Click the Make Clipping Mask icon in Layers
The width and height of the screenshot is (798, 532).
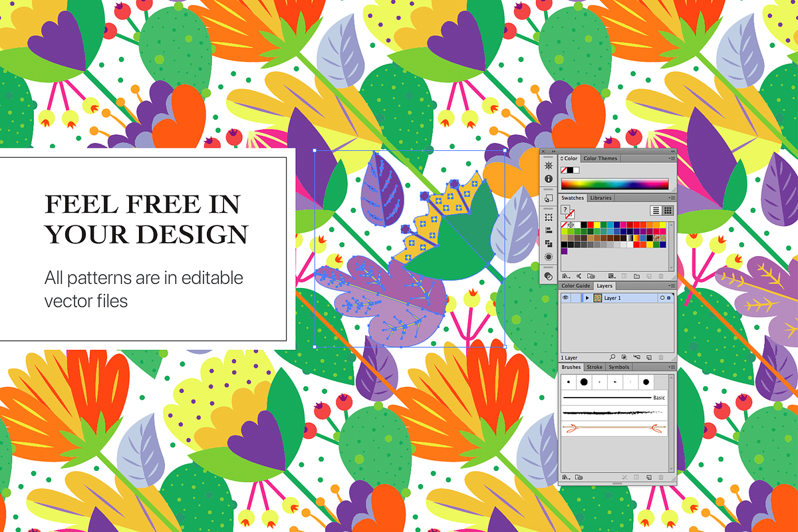click(624, 358)
